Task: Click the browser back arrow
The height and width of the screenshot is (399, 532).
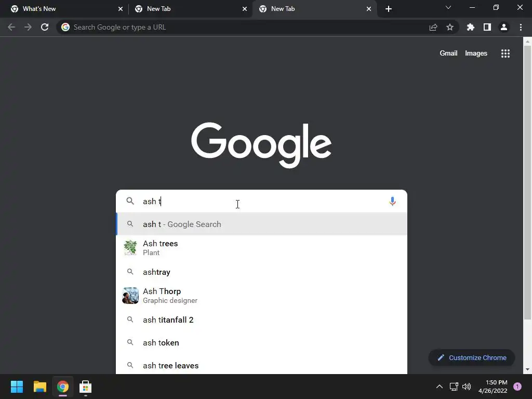Action: pyautogui.click(x=11, y=27)
